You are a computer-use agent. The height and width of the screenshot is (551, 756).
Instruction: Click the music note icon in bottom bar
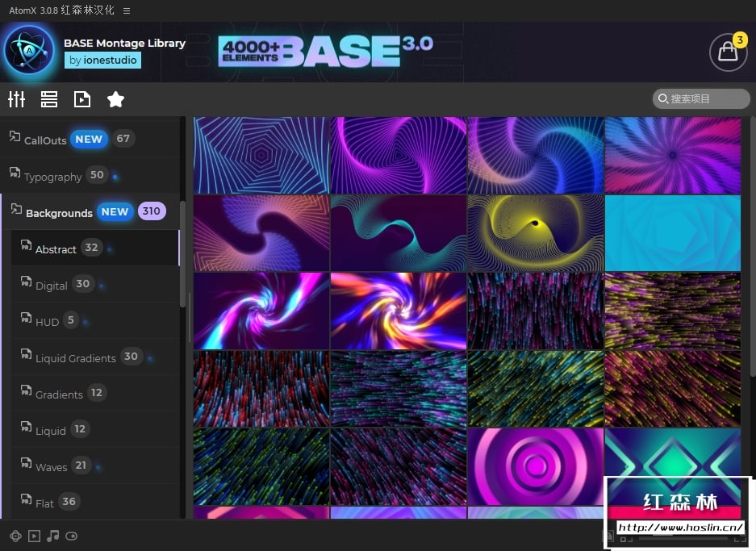coord(53,536)
